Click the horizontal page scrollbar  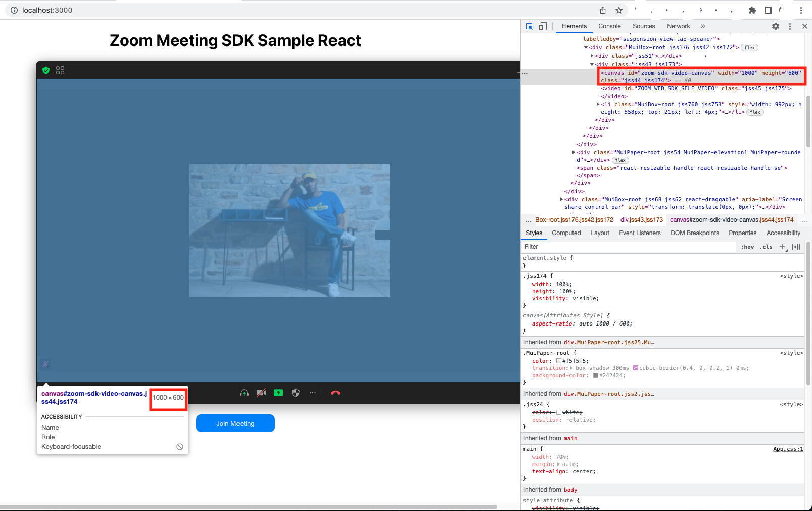pyautogui.click(x=249, y=506)
